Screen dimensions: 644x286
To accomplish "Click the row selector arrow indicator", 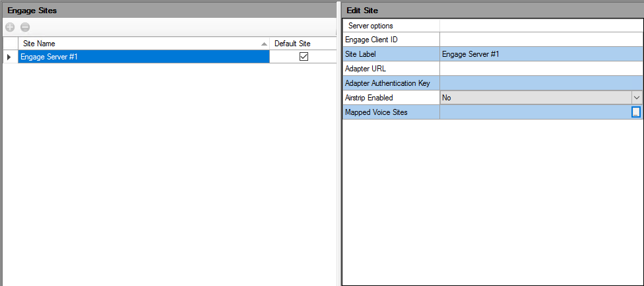I will point(9,57).
